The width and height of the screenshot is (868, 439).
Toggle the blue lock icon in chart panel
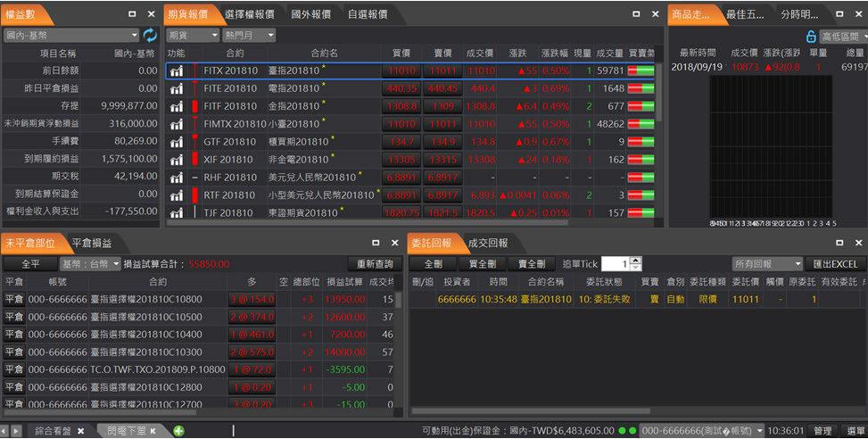pyautogui.click(x=811, y=37)
